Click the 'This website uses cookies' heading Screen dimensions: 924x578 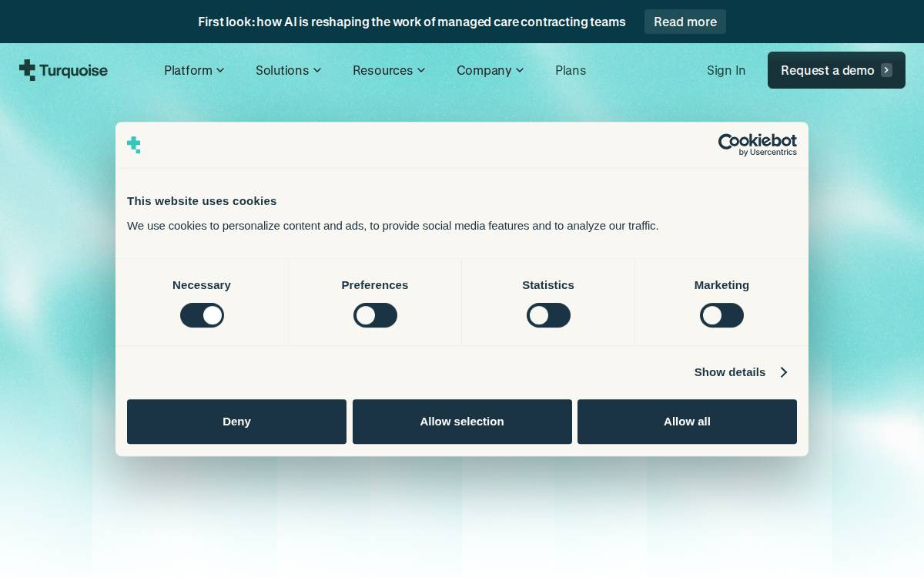pos(202,200)
